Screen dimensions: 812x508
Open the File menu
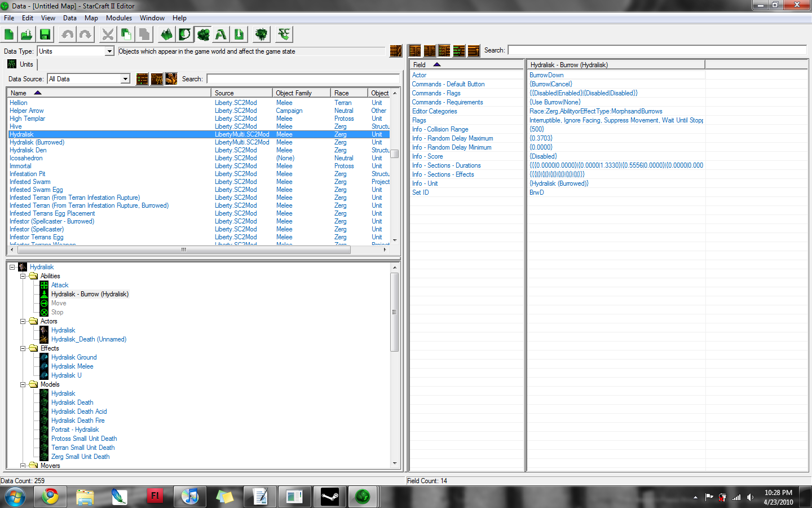point(9,18)
